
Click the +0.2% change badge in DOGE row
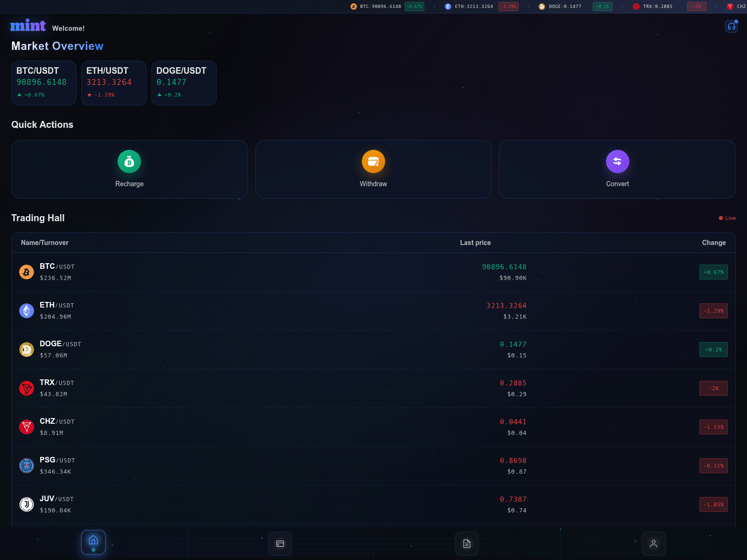(x=713, y=350)
